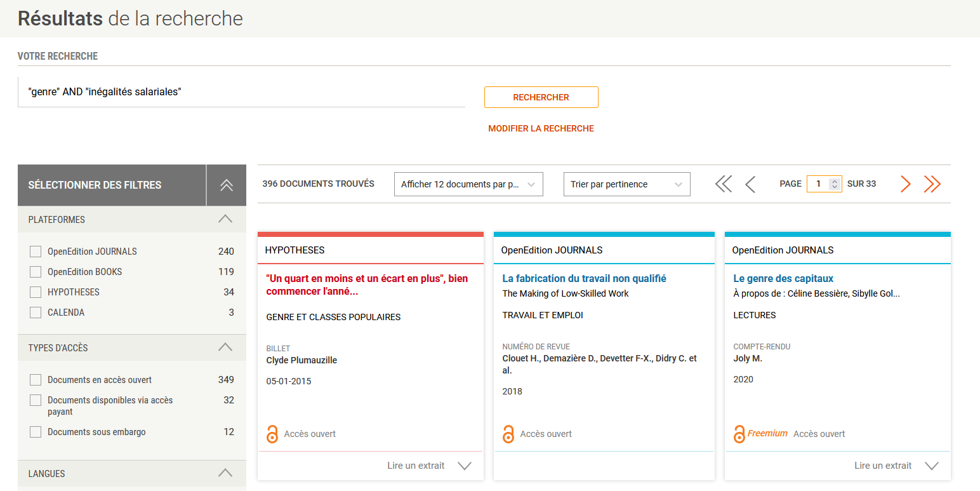Click author name Clyde Plumauzille

(301, 360)
